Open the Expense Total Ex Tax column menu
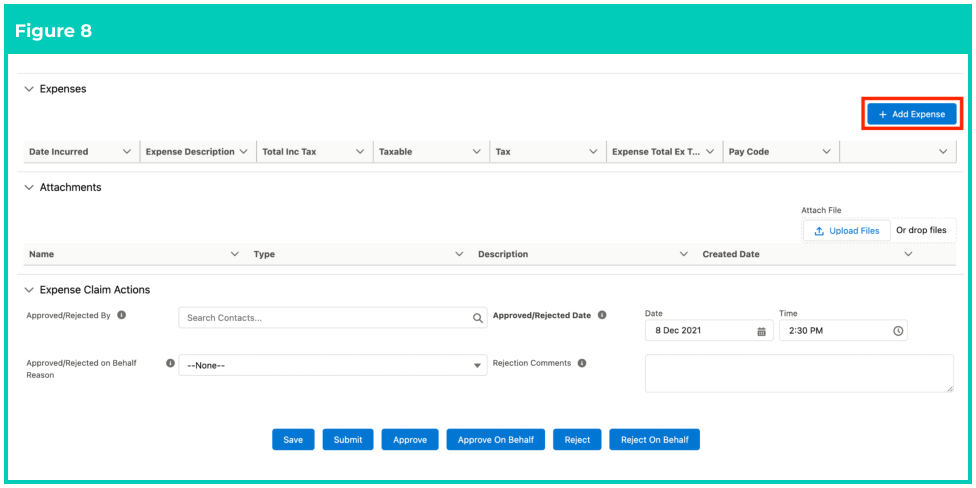This screenshot has width=976, height=488. click(710, 152)
